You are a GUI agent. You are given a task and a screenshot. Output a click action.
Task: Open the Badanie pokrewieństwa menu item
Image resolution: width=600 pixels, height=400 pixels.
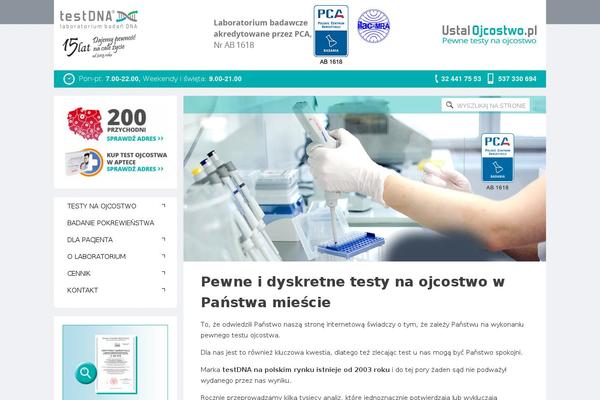pyautogui.click(x=111, y=223)
